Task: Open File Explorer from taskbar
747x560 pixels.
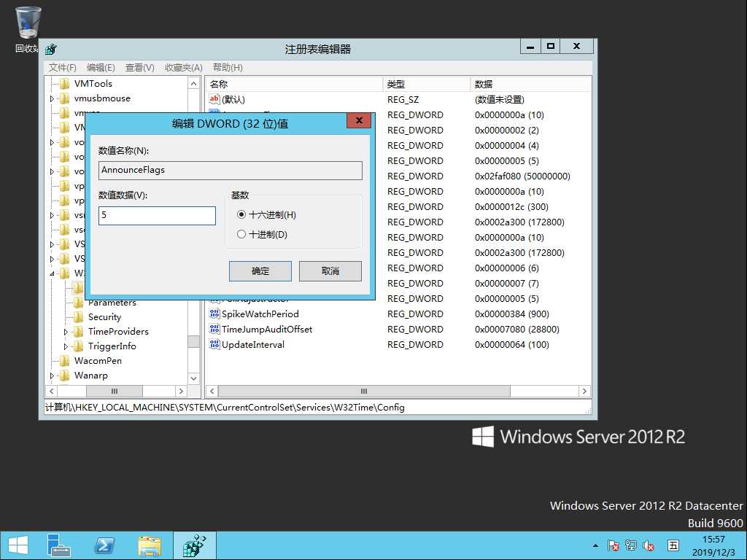Action: click(x=150, y=545)
